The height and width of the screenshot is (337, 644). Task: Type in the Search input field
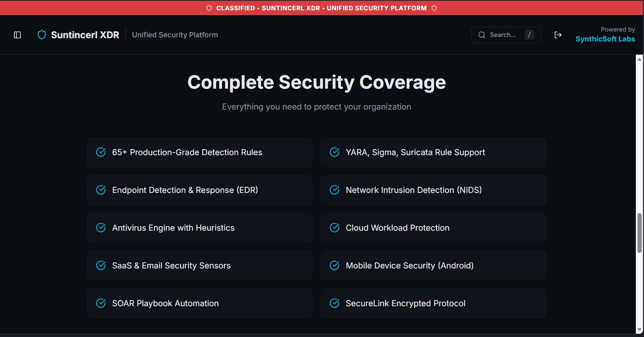point(503,35)
